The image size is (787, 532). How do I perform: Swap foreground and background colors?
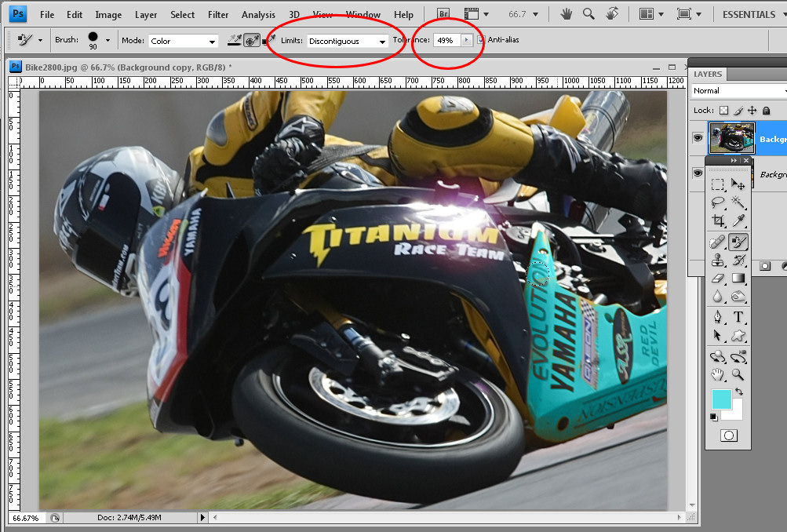739,392
